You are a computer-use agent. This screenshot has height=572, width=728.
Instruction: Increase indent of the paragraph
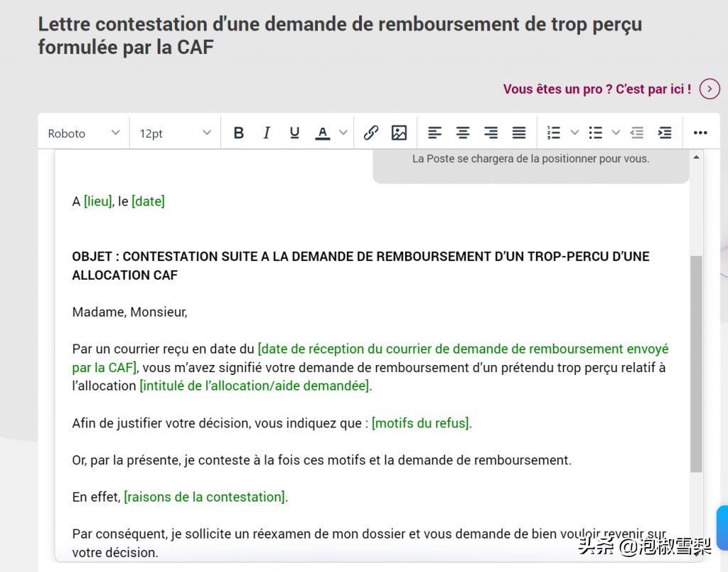point(665,133)
